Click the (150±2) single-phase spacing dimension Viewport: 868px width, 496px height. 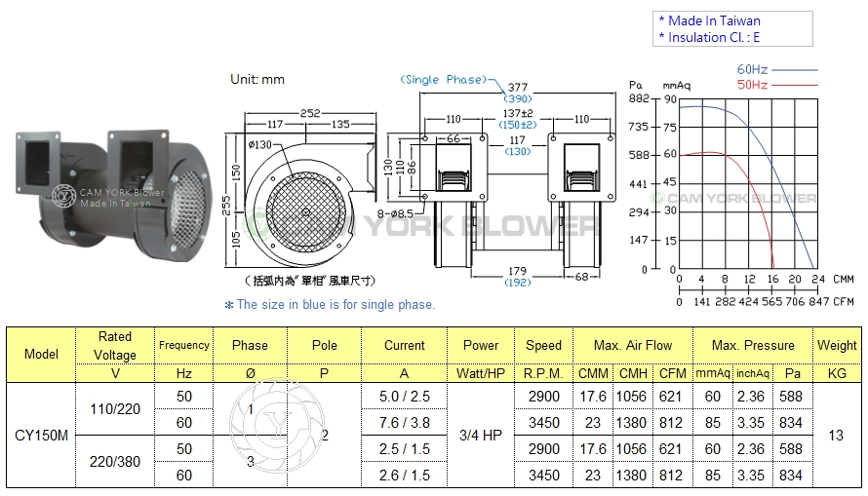pos(518,125)
